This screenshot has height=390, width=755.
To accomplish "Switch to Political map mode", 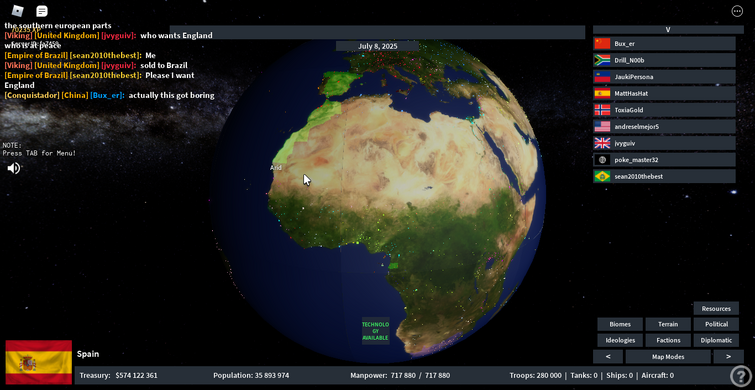I will coord(716,325).
